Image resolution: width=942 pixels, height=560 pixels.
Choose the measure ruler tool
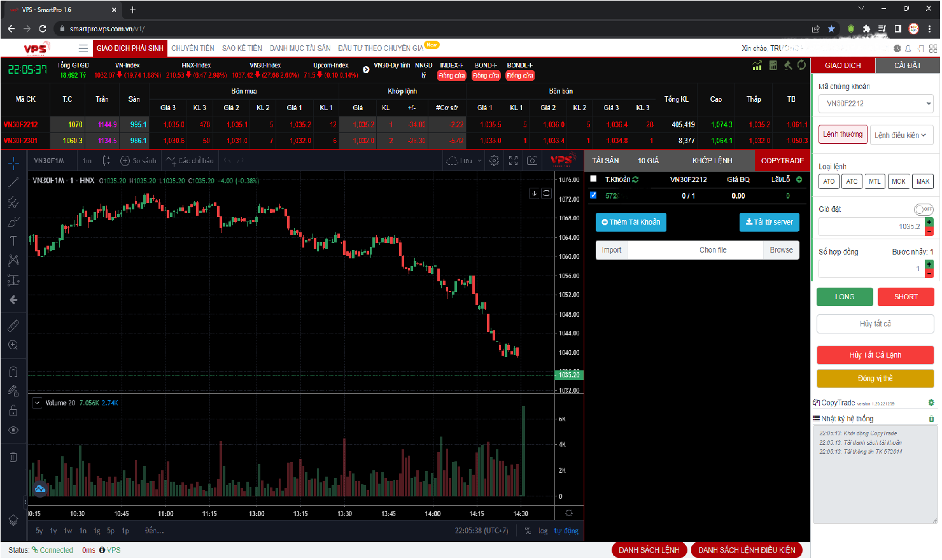point(13,326)
